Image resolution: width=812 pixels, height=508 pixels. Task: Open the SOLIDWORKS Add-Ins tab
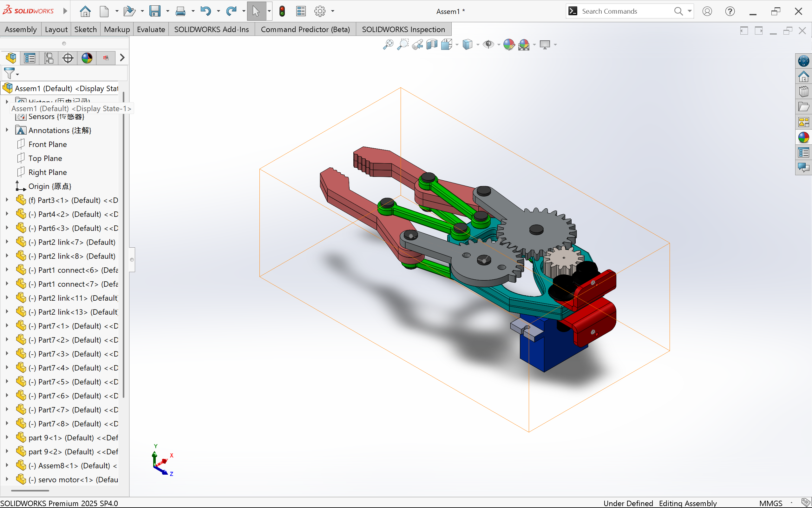(x=211, y=29)
